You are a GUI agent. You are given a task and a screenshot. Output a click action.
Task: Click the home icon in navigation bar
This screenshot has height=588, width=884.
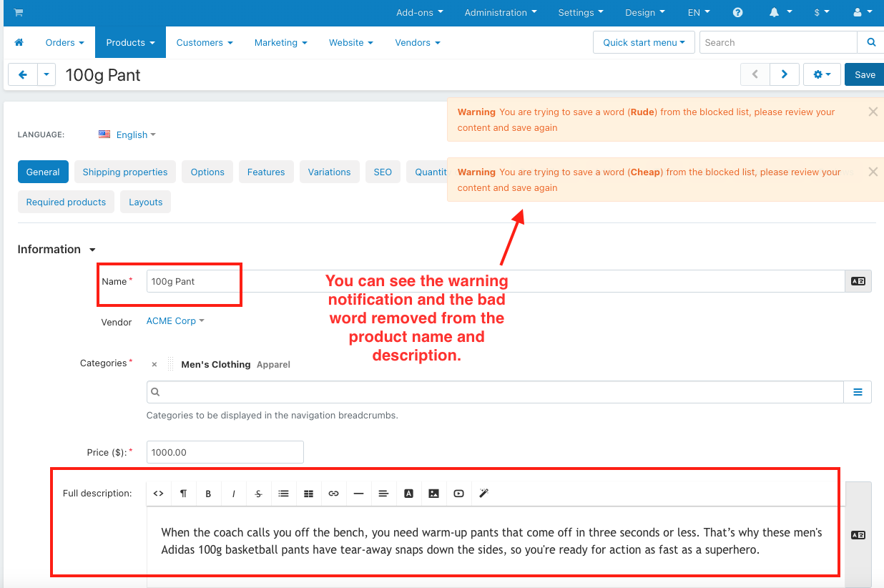[x=19, y=43]
